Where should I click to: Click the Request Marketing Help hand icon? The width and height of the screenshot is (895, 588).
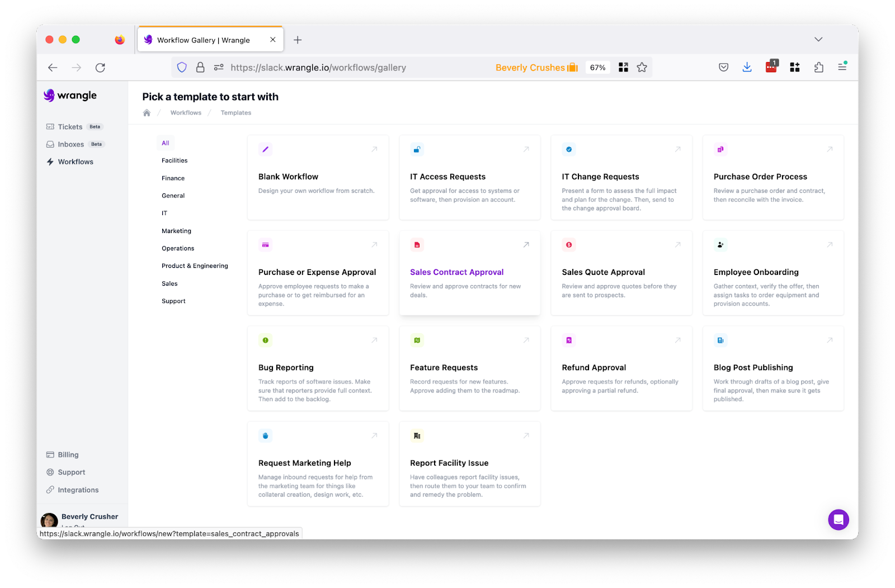click(265, 436)
